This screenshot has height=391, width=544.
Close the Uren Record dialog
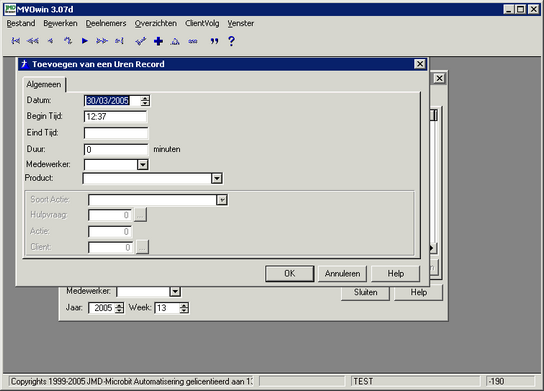tap(420, 64)
